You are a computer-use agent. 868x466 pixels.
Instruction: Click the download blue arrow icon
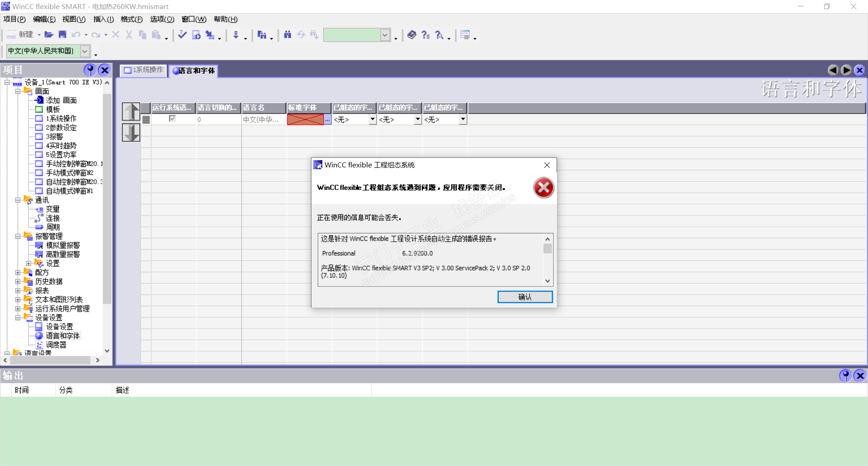236,35
